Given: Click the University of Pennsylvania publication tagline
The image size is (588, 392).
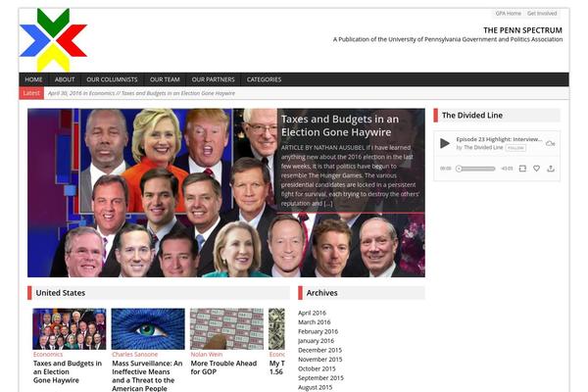Looking at the screenshot, I should click(448, 39).
